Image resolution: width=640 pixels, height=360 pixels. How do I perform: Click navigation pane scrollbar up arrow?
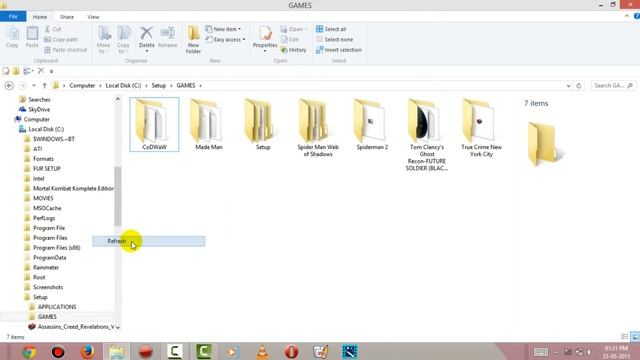coord(118,99)
